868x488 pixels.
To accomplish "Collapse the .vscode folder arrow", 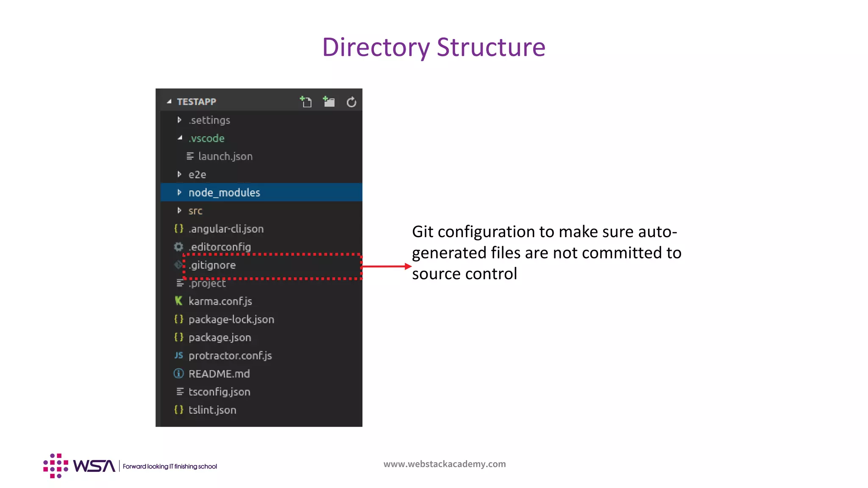I will 180,138.
